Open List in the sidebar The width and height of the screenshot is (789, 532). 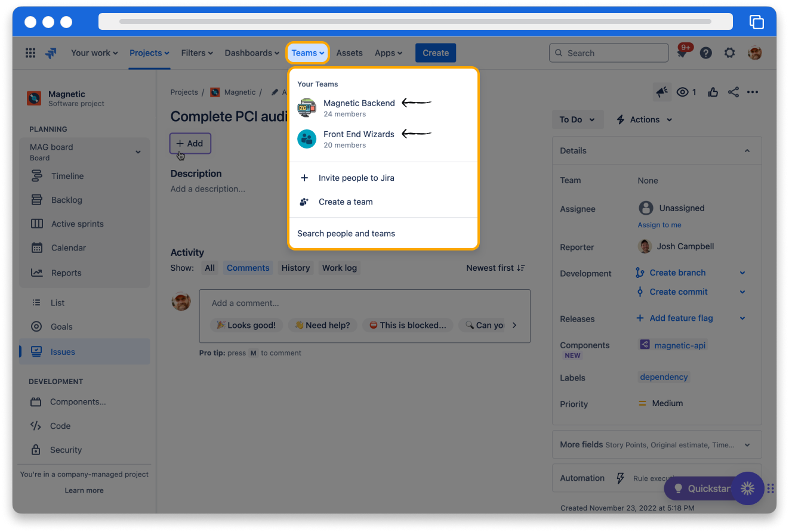click(85, 302)
